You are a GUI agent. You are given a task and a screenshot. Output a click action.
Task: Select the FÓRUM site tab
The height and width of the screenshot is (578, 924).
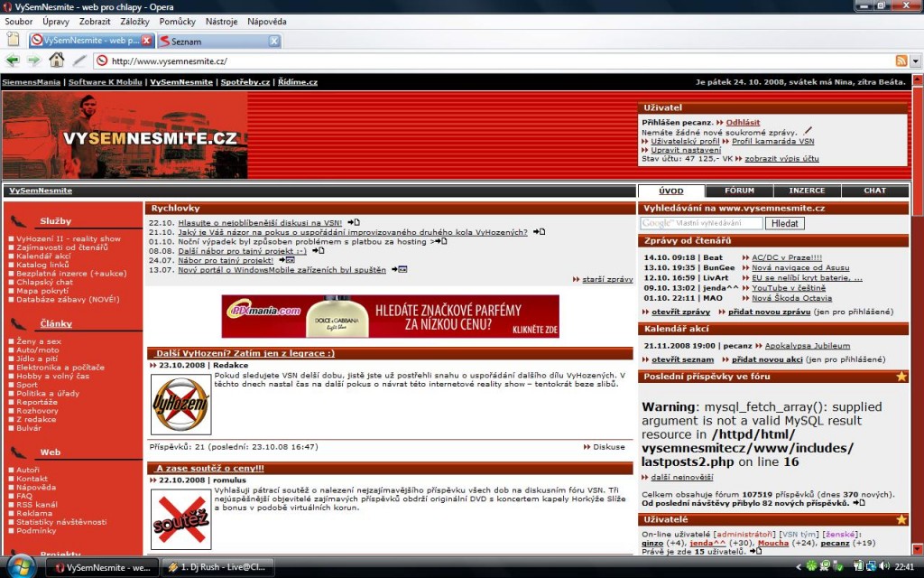pyautogui.click(x=739, y=191)
